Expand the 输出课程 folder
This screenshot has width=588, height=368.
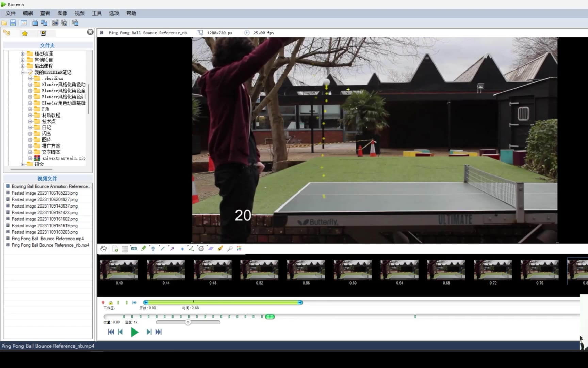pyautogui.click(x=23, y=66)
